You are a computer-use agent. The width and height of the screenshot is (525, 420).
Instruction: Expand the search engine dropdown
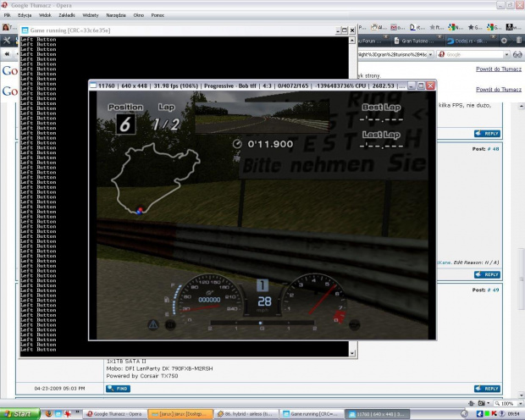click(x=506, y=54)
